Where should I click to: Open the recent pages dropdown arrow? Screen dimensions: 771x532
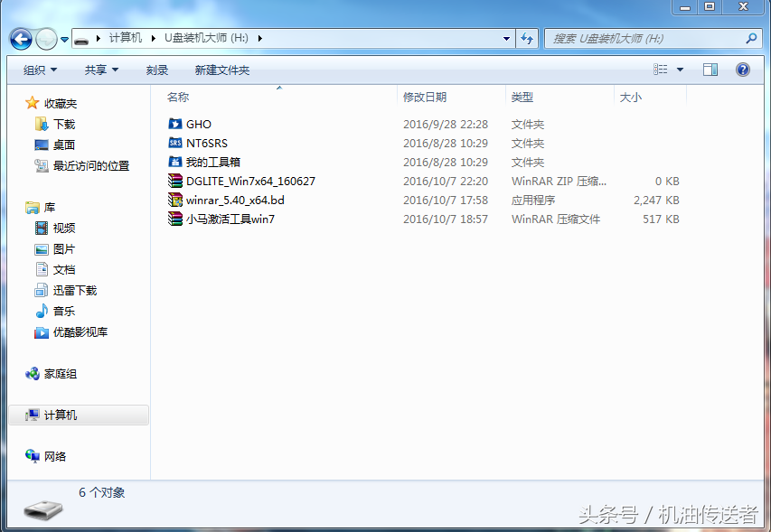64,40
